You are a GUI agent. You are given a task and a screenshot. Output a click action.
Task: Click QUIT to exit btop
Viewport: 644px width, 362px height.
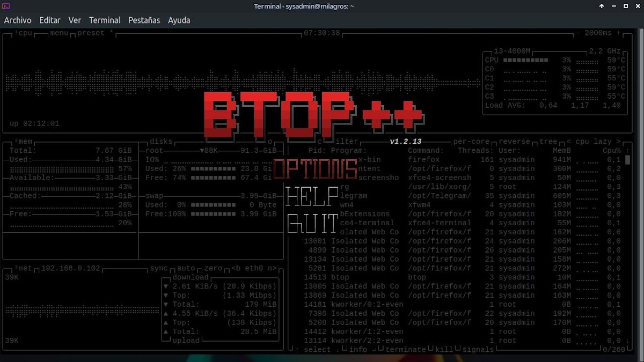click(x=313, y=223)
